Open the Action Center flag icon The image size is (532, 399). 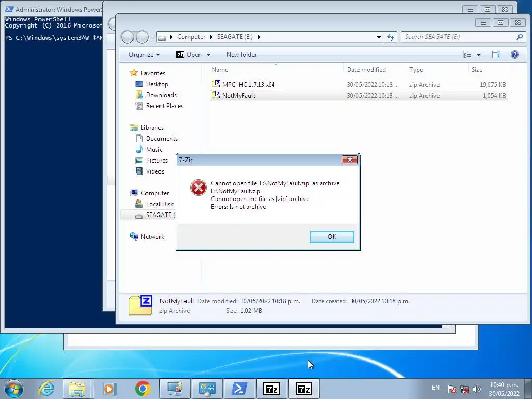click(x=451, y=389)
